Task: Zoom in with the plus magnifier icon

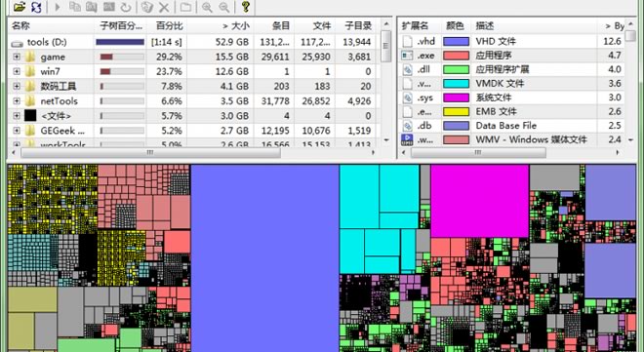Action: pyautogui.click(x=207, y=7)
